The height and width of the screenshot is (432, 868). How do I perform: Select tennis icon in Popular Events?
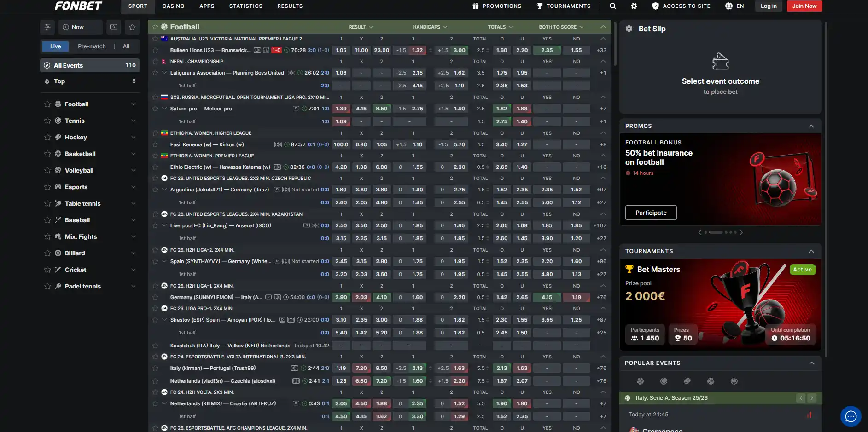pyautogui.click(x=664, y=381)
